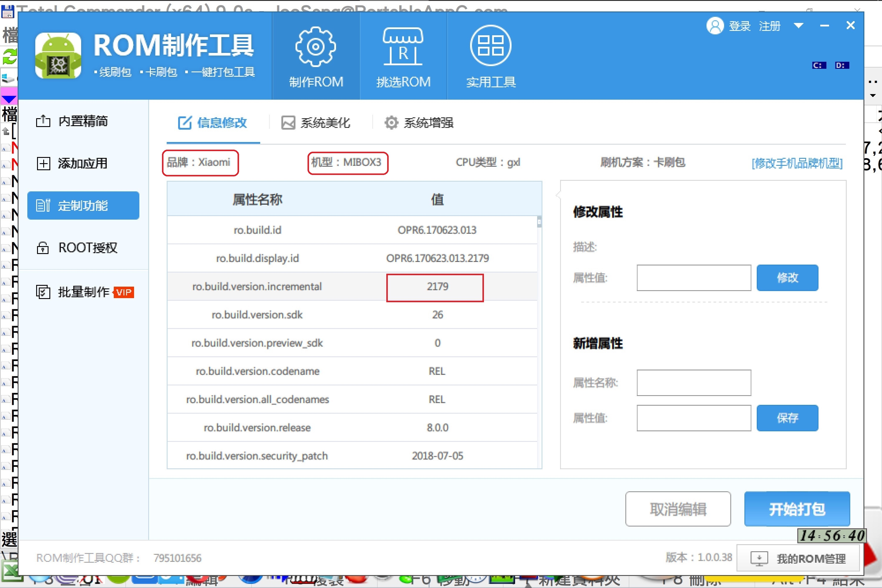Select the ro.build.display.id row

pos(352,258)
